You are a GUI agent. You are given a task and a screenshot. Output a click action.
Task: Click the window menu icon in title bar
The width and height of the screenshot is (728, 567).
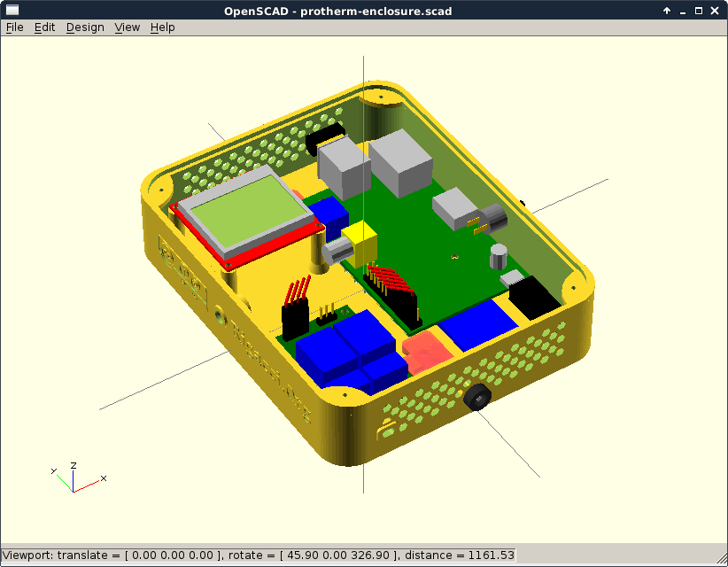coord(12,11)
